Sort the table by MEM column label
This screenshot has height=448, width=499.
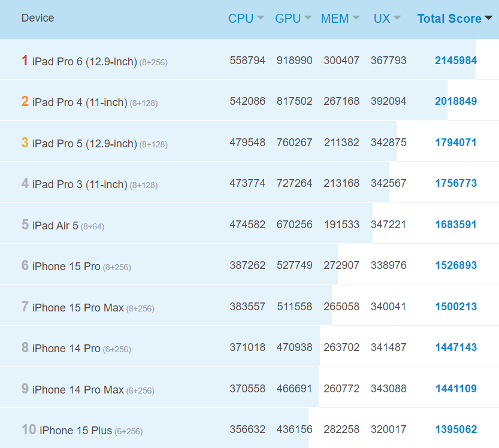click(334, 19)
